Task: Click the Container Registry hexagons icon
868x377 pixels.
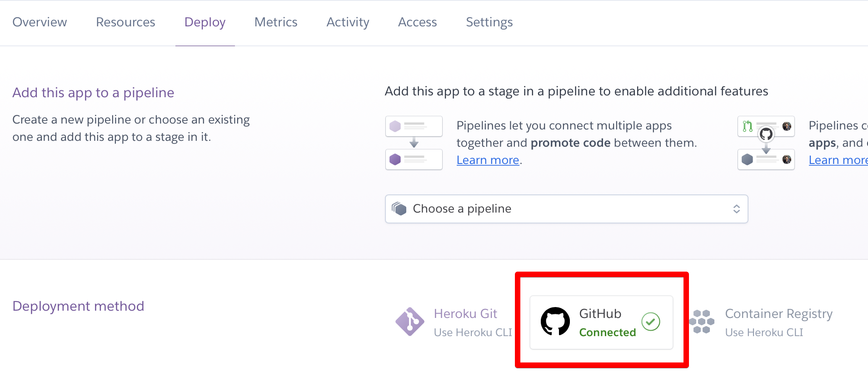Action: 702,322
